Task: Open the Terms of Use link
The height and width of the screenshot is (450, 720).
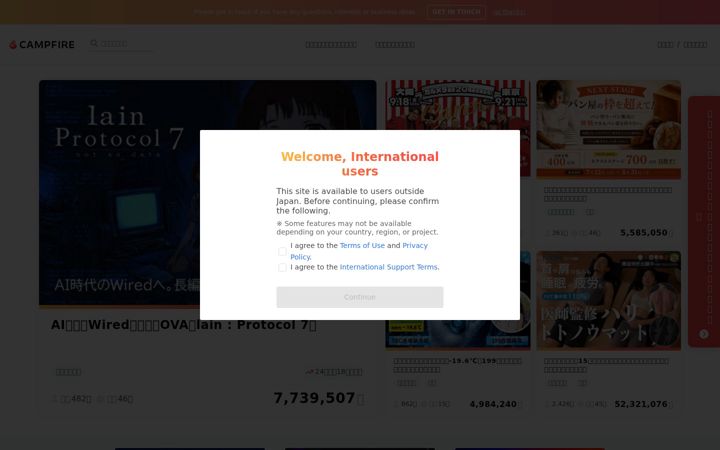Action: click(362, 246)
